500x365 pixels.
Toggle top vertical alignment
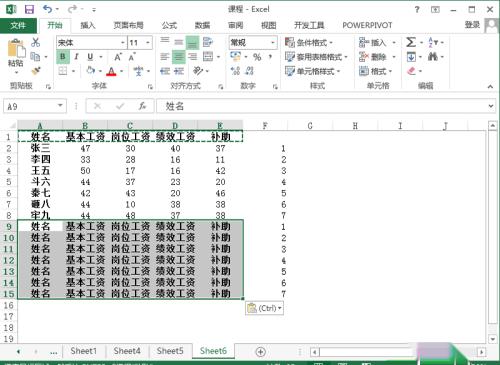[x=165, y=41]
